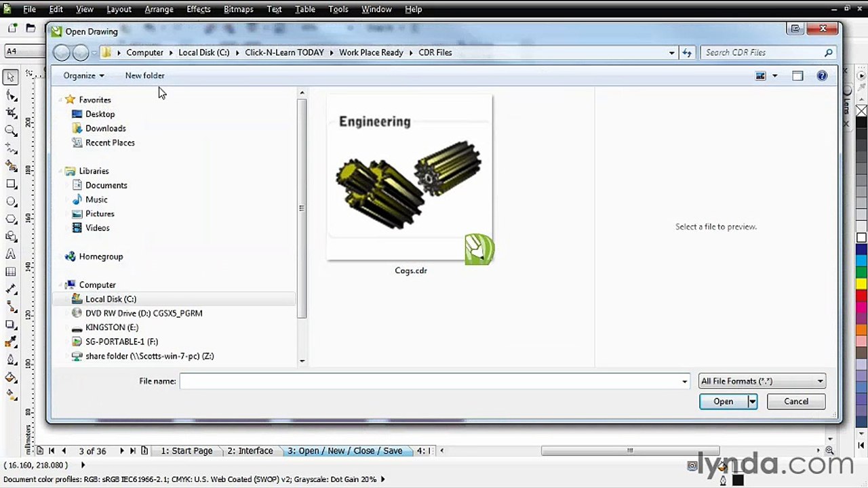This screenshot has height=488, width=868.
Task: Select share folder (Z:) network drive
Action: 149,356
